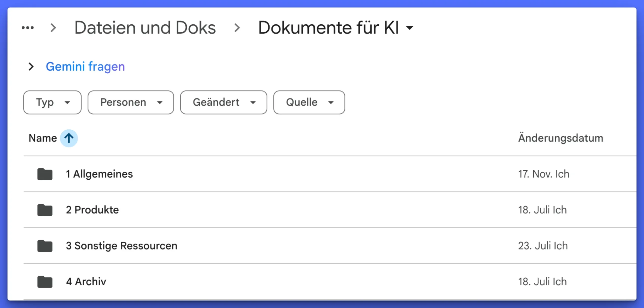Click the folder icon of 1 Allgemeines
The width and height of the screenshot is (644, 308).
click(x=45, y=174)
